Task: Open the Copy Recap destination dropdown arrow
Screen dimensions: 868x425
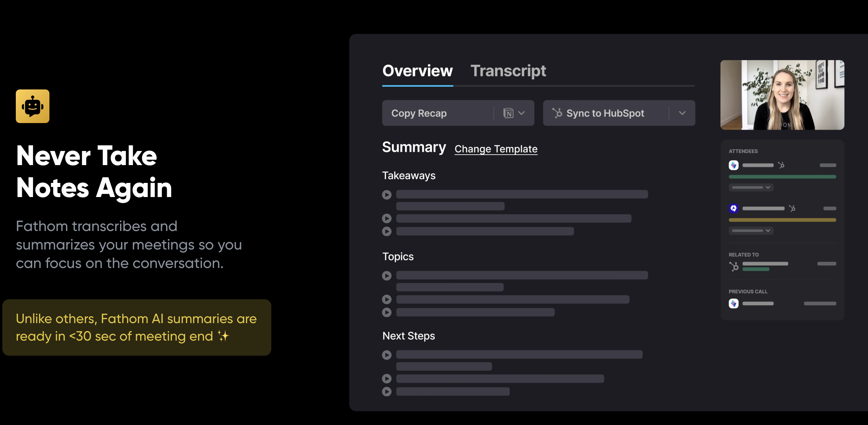Action: point(521,113)
